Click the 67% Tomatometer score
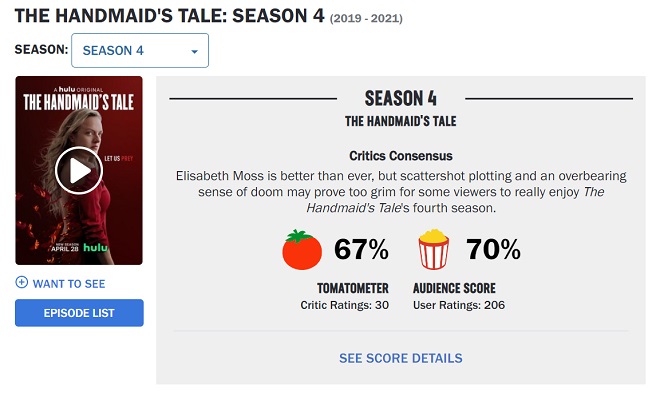The width and height of the screenshot is (660, 401). 361,250
